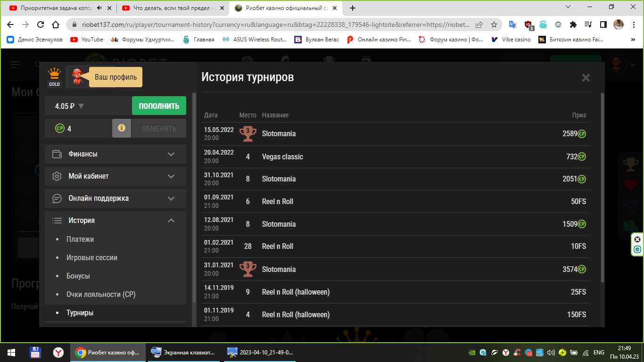Open the Вулкан Вегас bookmark
The width and height of the screenshot is (644, 362).
317,40
